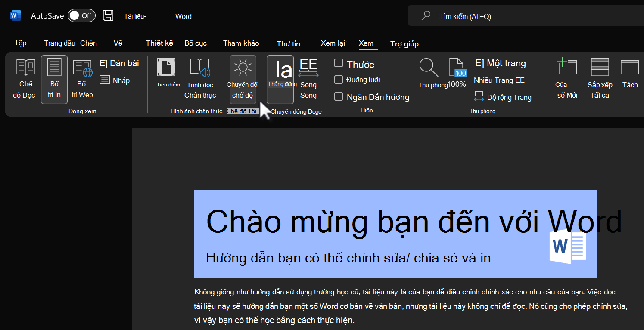This screenshot has width=644, height=330.
Task: Select Thẳng đứng page movement
Action: [x=280, y=80]
